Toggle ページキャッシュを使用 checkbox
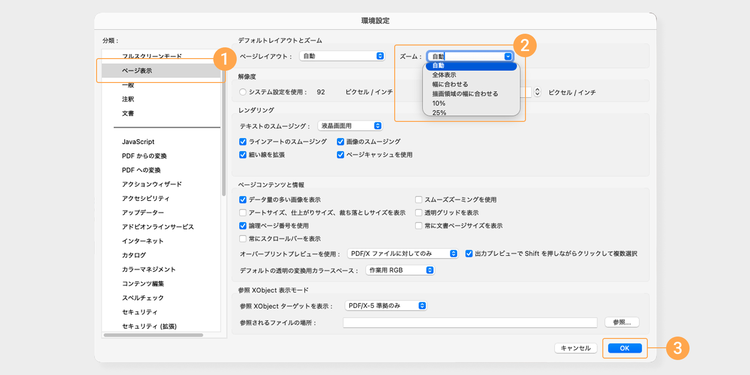 (x=341, y=155)
